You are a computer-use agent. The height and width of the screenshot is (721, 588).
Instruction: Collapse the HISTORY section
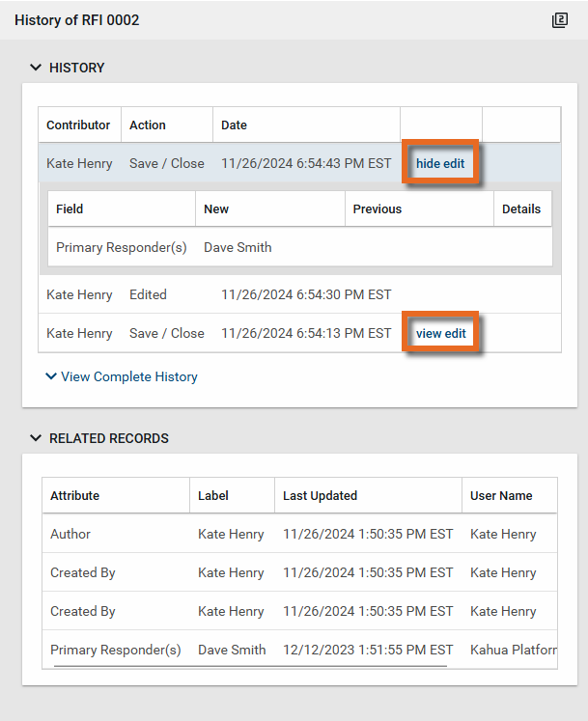(x=36, y=68)
